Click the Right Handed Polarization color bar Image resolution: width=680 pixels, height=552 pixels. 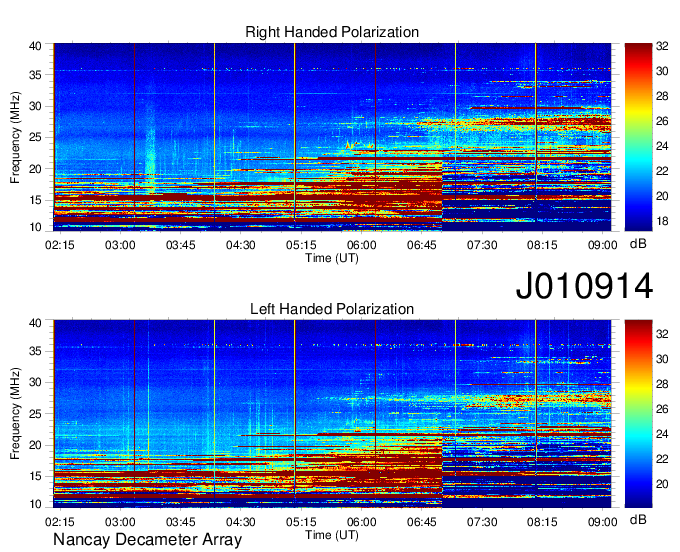(638, 137)
